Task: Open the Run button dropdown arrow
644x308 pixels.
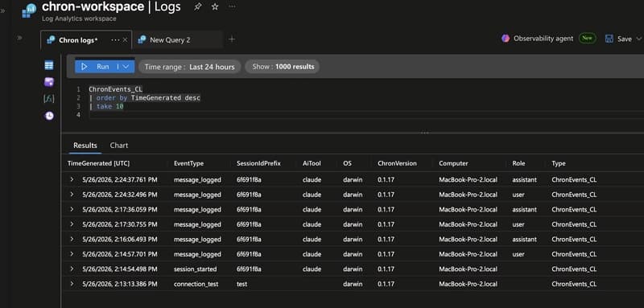Action: 126,67
